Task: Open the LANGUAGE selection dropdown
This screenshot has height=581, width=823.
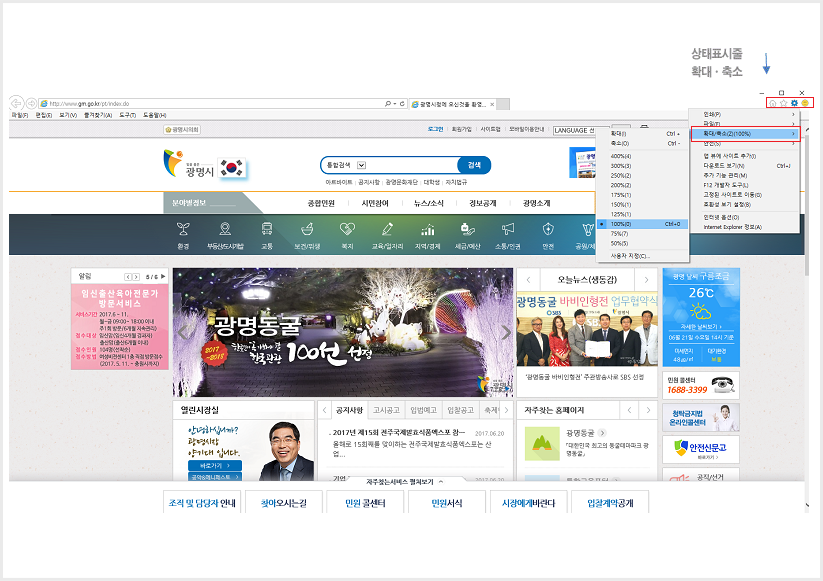Action: [x=575, y=129]
